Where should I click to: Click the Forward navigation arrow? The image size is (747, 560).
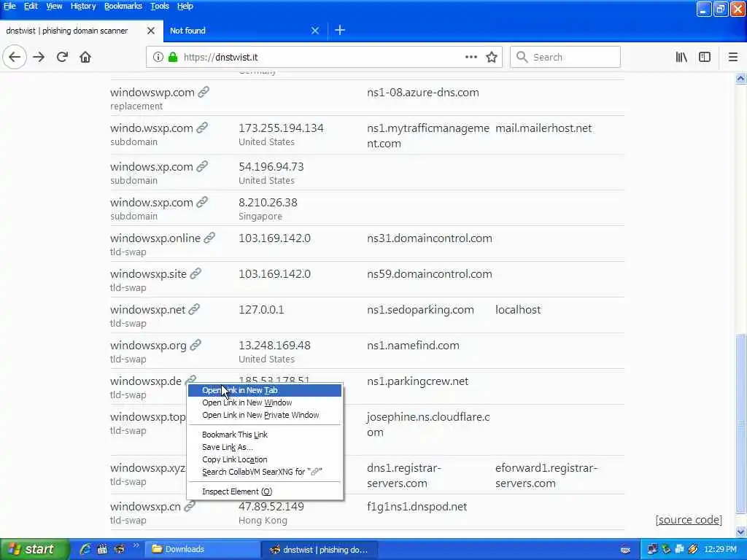39,57
